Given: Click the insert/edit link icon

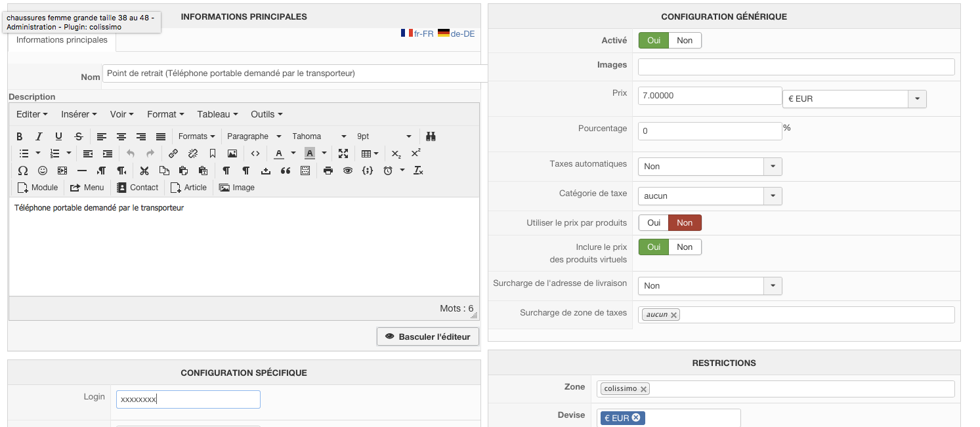Looking at the screenshot, I should click(173, 153).
